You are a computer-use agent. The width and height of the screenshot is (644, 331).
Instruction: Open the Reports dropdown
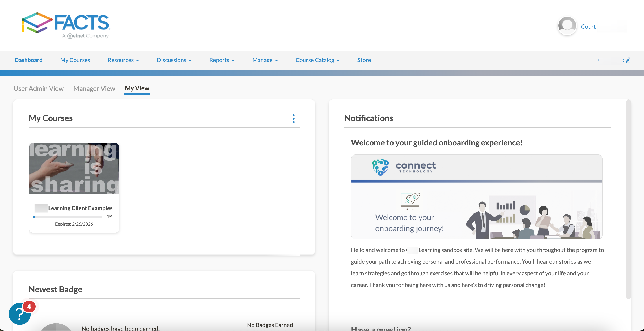click(x=222, y=60)
